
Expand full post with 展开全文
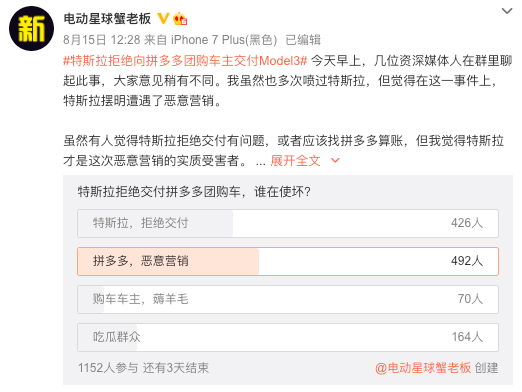295,161
